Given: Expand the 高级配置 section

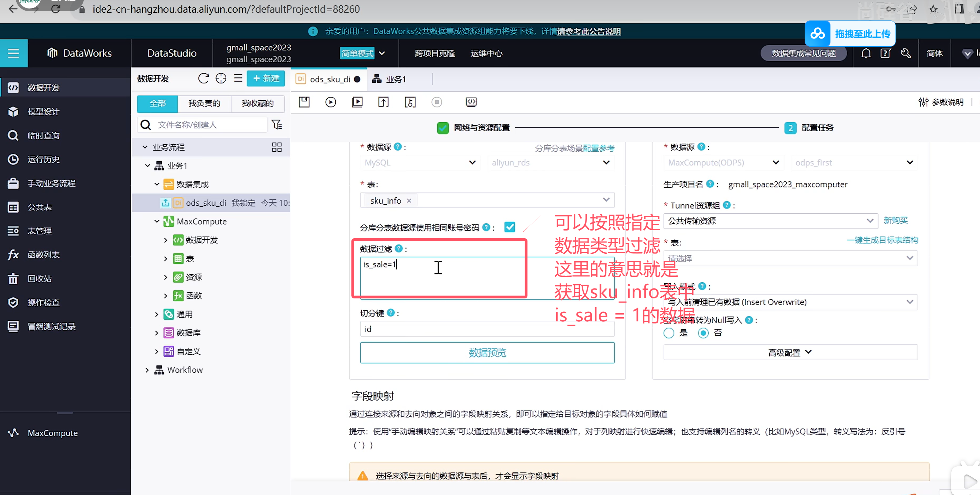Looking at the screenshot, I should point(790,352).
